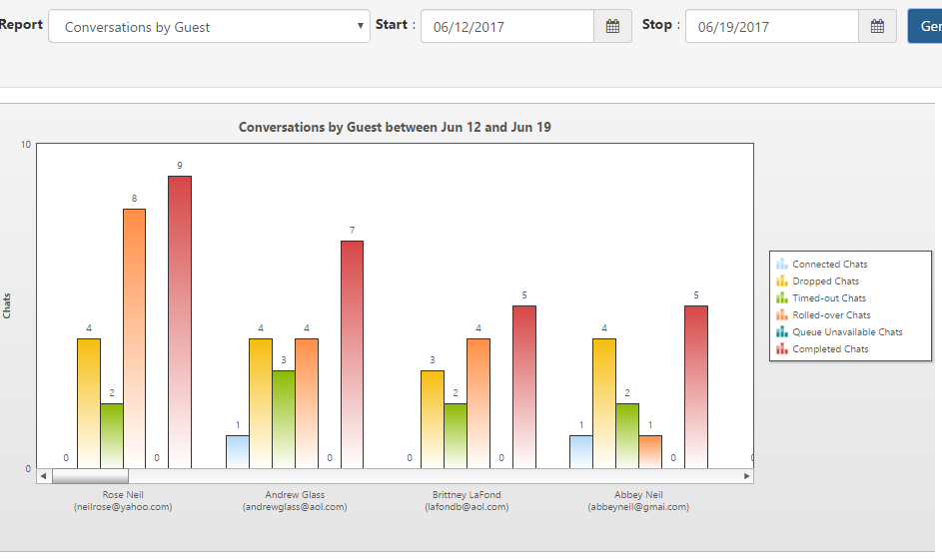This screenshot has width=942, height=560.
Task: Select Abbey Neil's Rolled-over Chats bar (1)
Action: (x=650, y=452)
